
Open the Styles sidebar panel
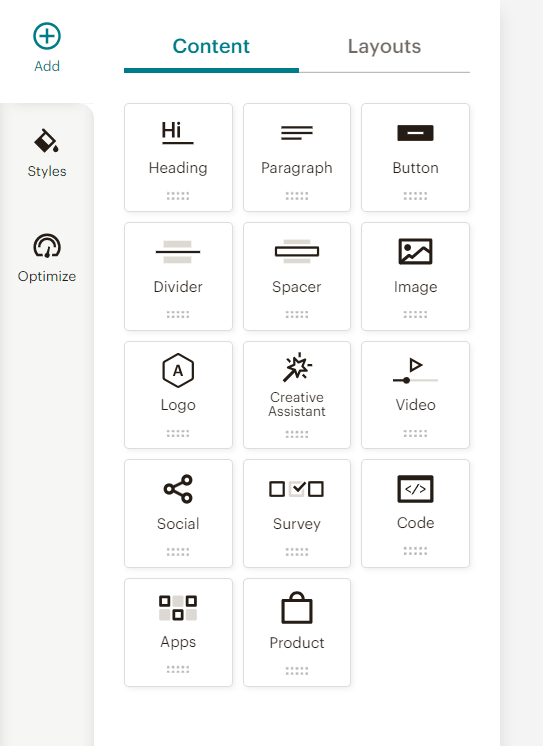(47, 153)
